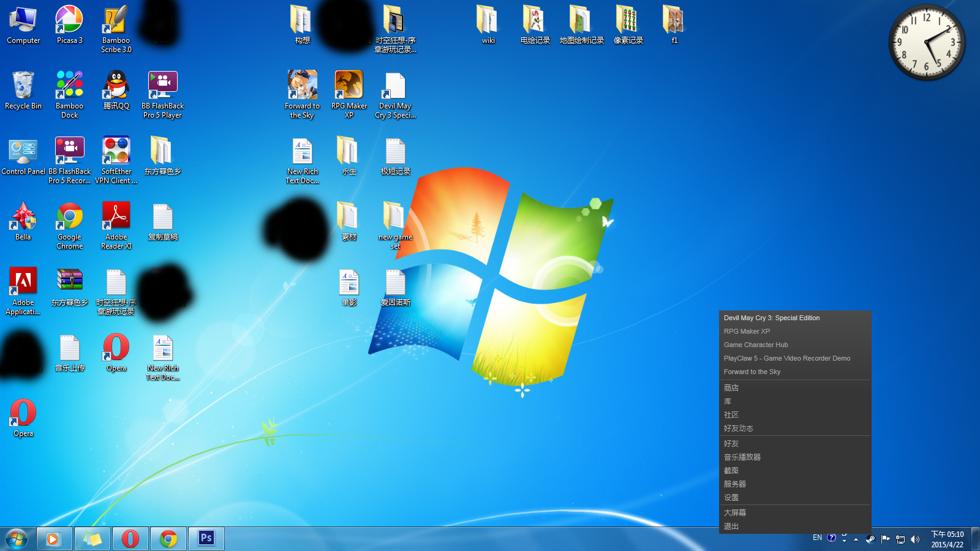
Task: Select the Adobe Application desktop icon
Action: 23,291
